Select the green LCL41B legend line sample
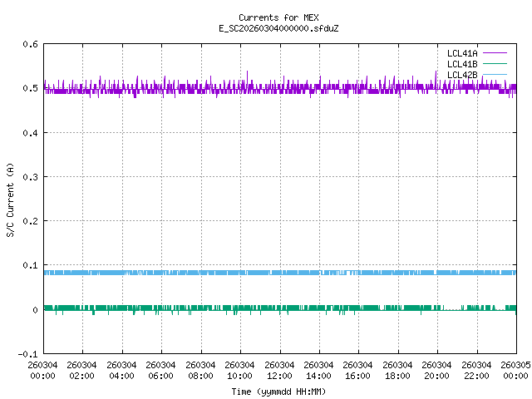 [x=497, y=64]
